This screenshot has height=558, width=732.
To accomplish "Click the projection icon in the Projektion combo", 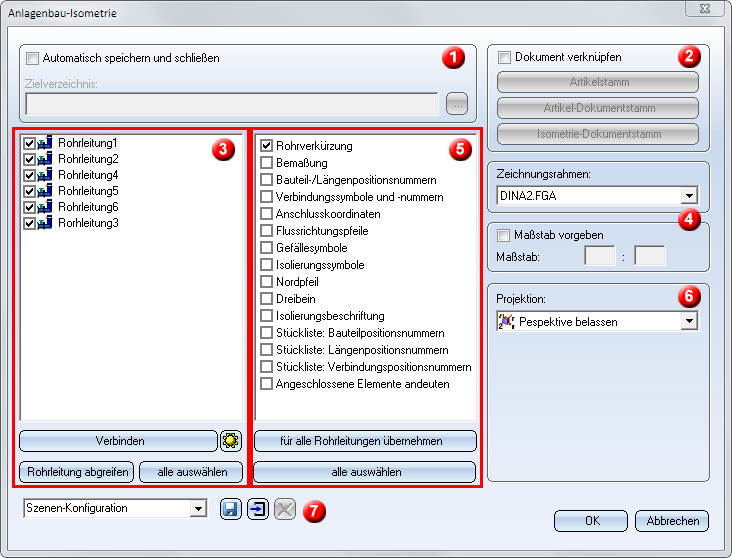I will point(507,322).
